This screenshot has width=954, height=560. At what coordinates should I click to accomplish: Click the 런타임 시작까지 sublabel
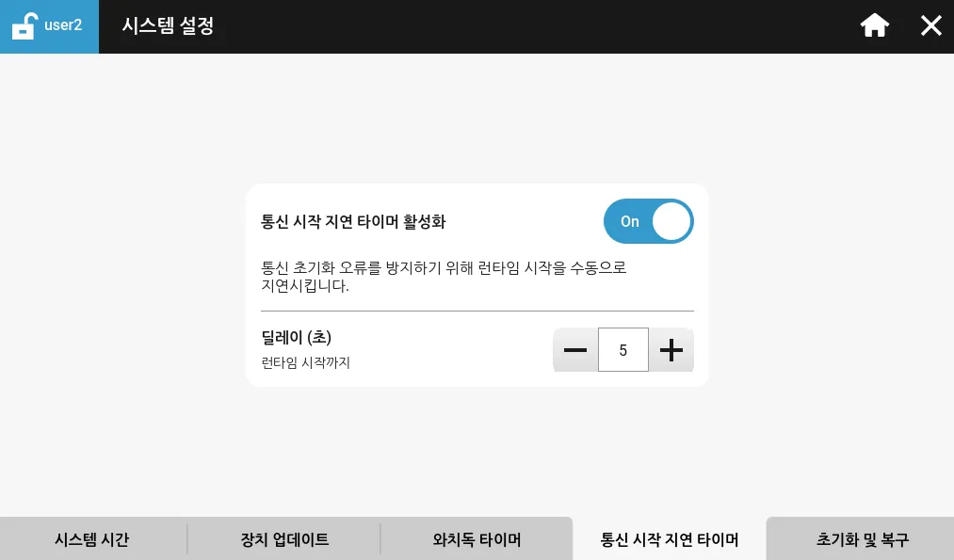tap(305, 362)
